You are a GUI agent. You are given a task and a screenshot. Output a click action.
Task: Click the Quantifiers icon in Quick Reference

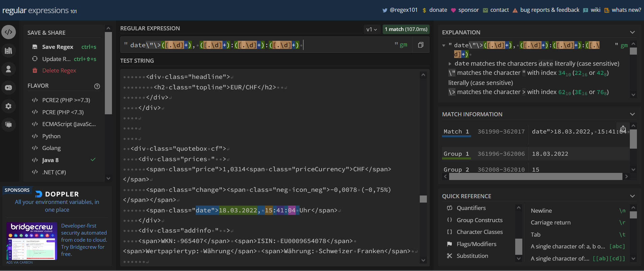tap(449, 208)
